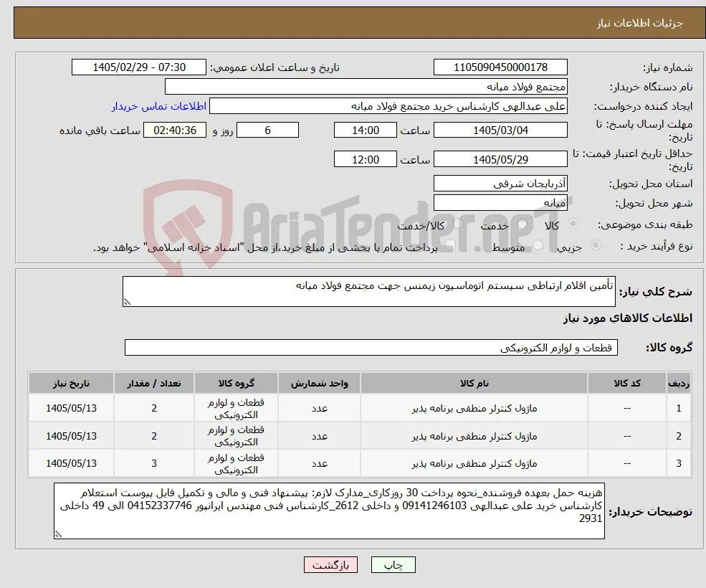Click the quantity 2 in row 2
The image size is (706, 588).
[154, 436]
